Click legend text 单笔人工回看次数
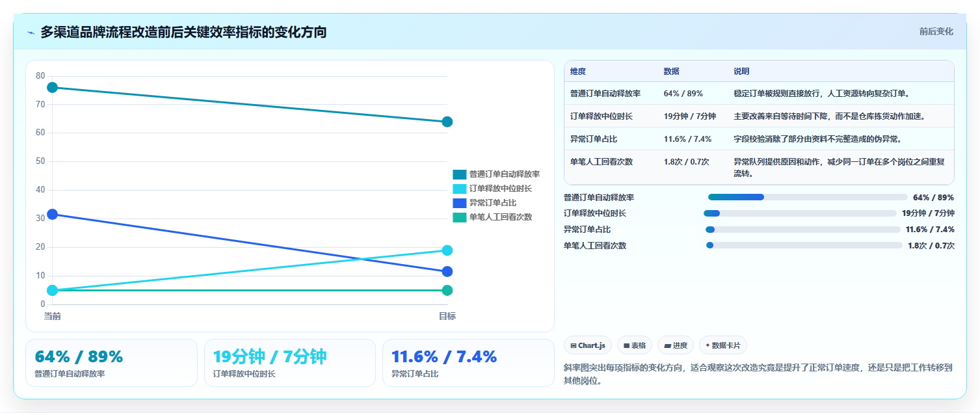This screenshot has height=413, width=980. pyautogui.click(x=501, y=217)
